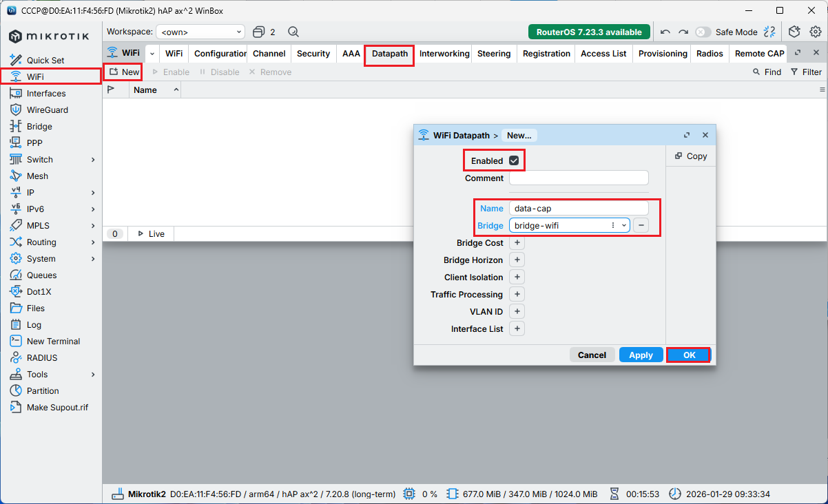Viewport: 828px width, 504px height.
Task: Open PPP section
Action: click(34, 143)
